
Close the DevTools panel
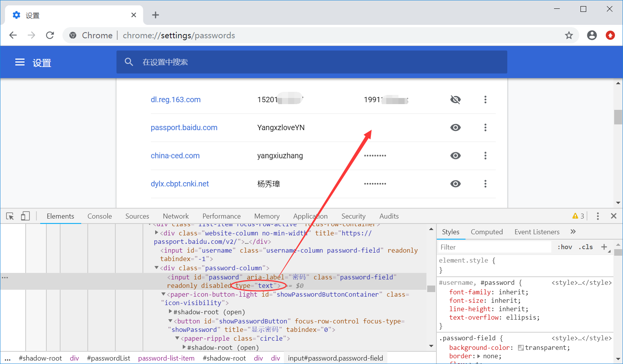pyautogui.click(x=613, y=216)
